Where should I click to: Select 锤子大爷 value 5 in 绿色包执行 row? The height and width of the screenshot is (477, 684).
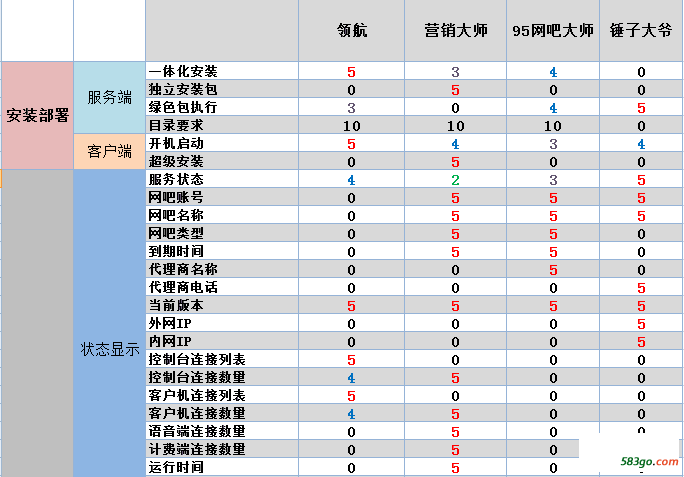point(641,108)
